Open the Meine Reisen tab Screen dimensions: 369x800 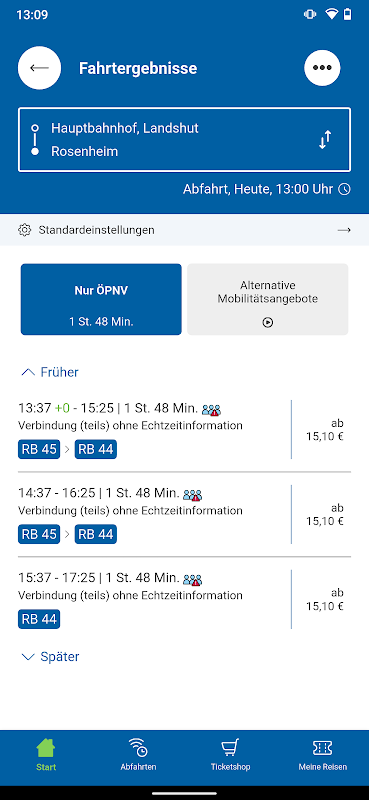coord(323,755)
